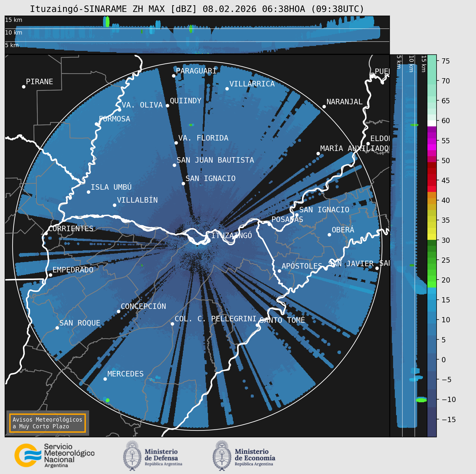The height and width of the screenshot is (474, 476).
Task: Click the ISLA UMBÚ label
Action: coord(111,187)
